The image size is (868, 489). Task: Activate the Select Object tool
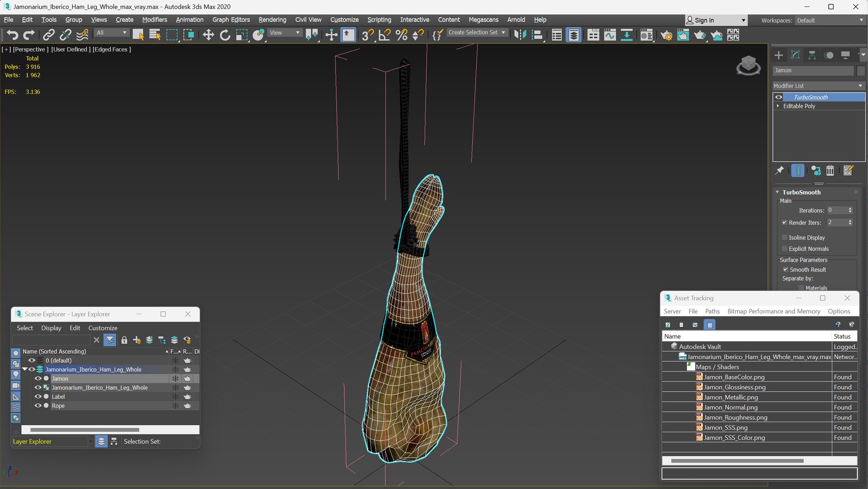138,35
